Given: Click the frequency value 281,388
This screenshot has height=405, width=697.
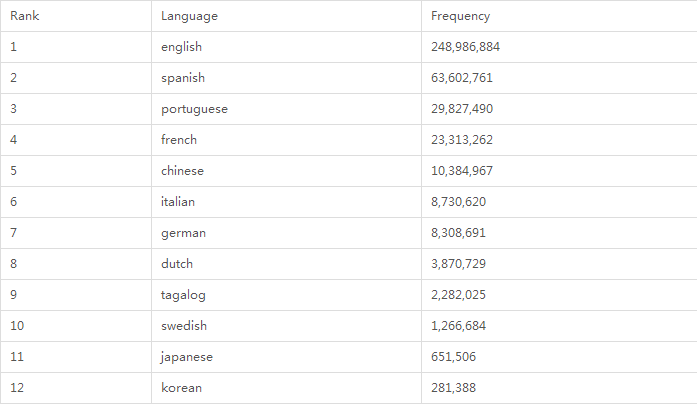Looking at the screenshot, I should 454,388.
